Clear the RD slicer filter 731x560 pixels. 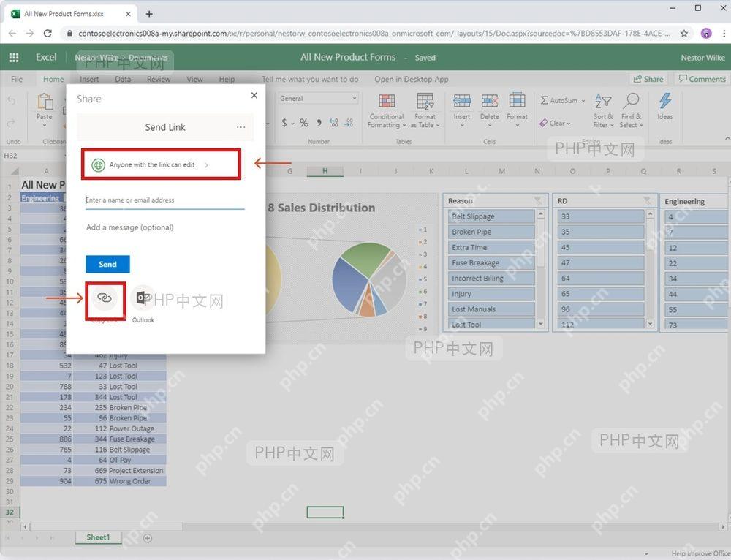point(648,201)
